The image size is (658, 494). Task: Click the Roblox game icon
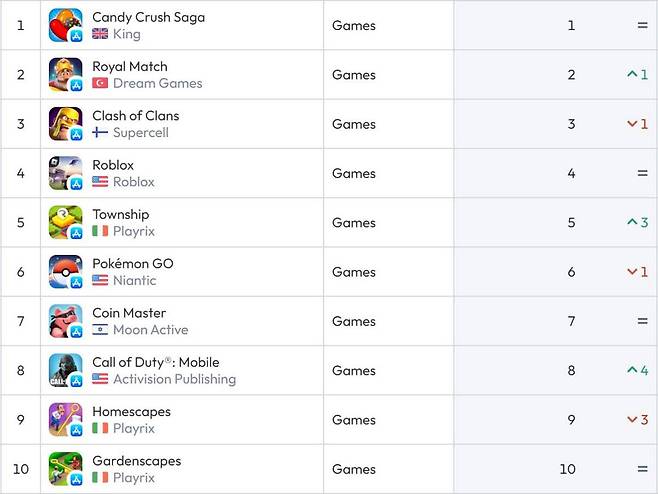tap(65, 173)
